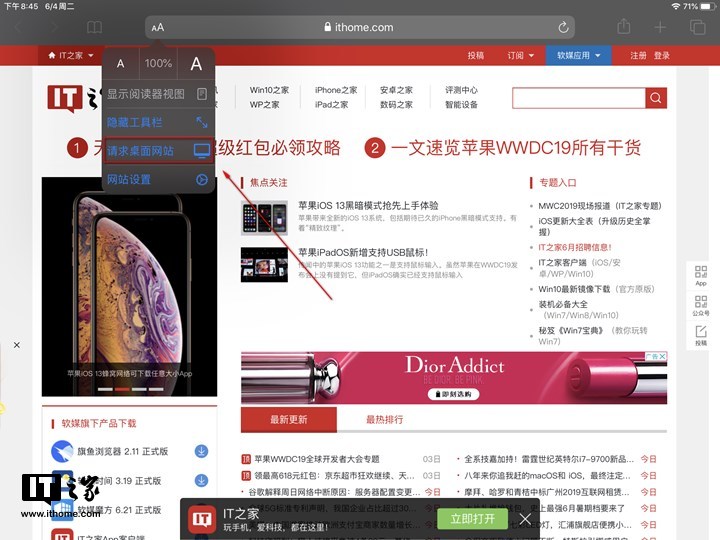This screenshot has width=720, height=540.
Task: Close the Dior ad with X icon
Action: pyautogui.click(x=662, y=356)
